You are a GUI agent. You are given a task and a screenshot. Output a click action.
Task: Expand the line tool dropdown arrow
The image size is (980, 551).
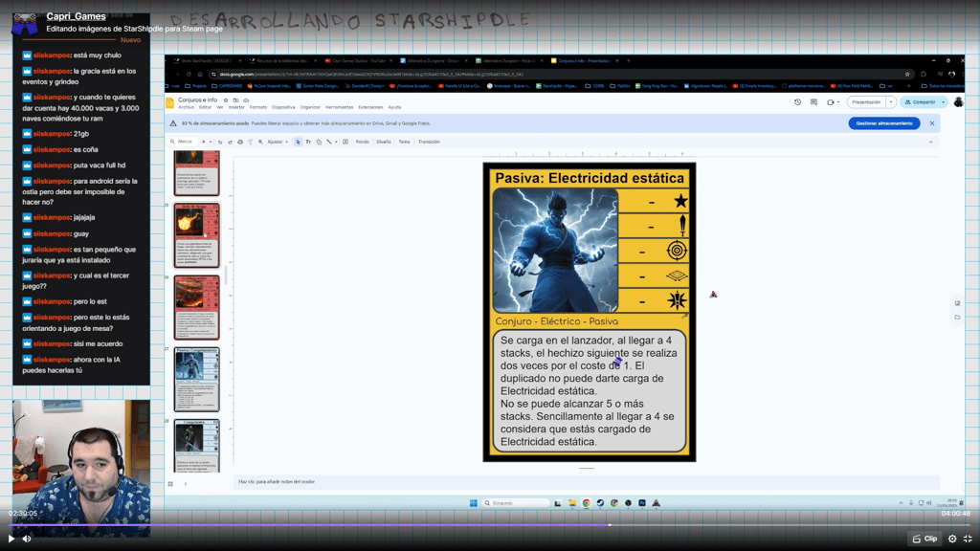pyautogui.click(x=336, y=142)
